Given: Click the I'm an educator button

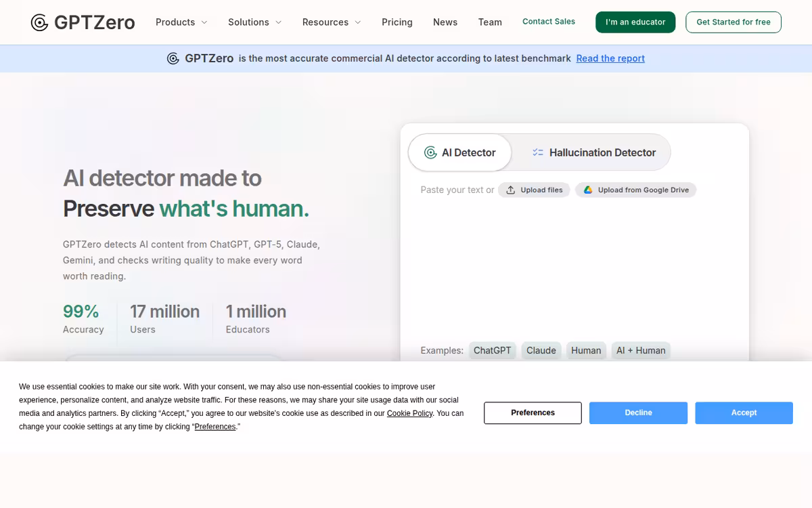Looking at the screenshot, I should 635,22.
